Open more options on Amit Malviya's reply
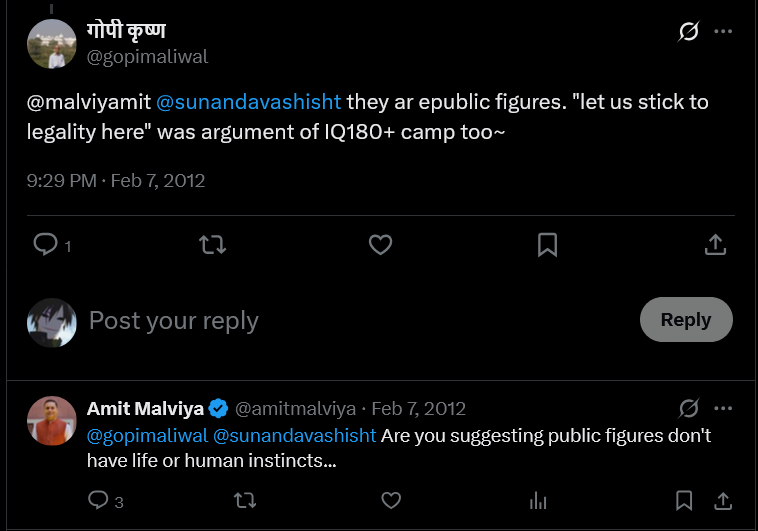The image size is (758, 531). (x=723, y=408)
